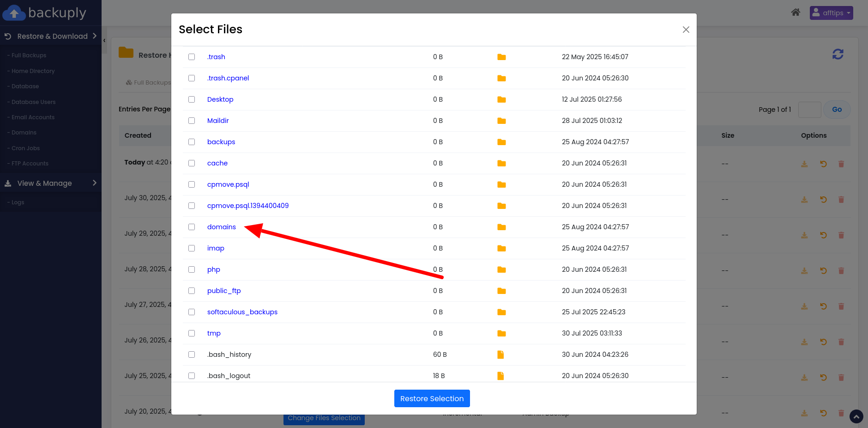Click the Full Backups tab on Restore page

[x=148, y=83]
